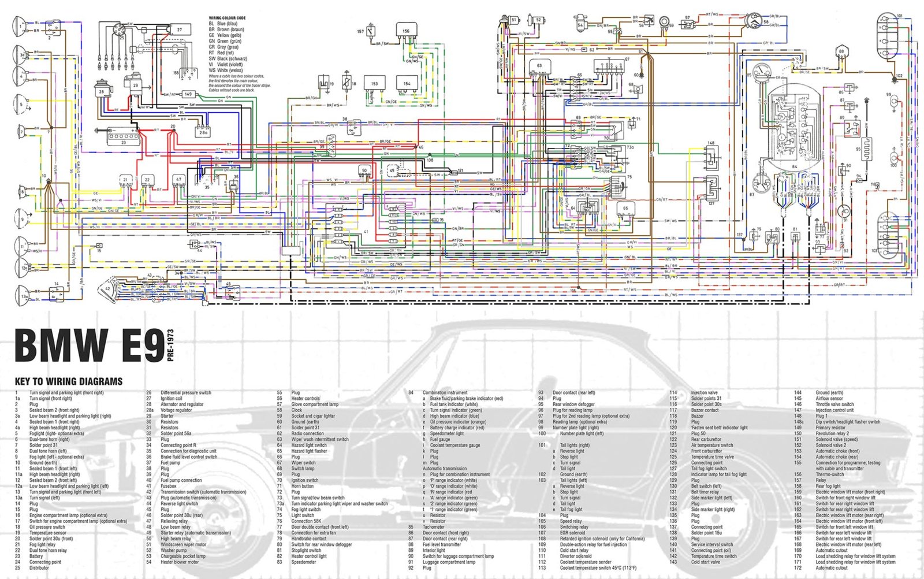Click legend entry "88 Fuel level transmitter"

pos(434,544)
